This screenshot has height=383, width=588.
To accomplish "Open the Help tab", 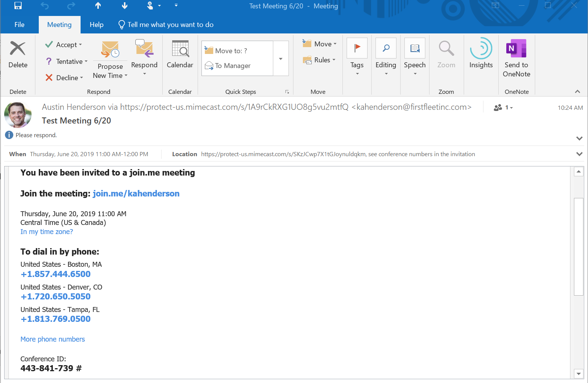I will click(x=97, y=25).
